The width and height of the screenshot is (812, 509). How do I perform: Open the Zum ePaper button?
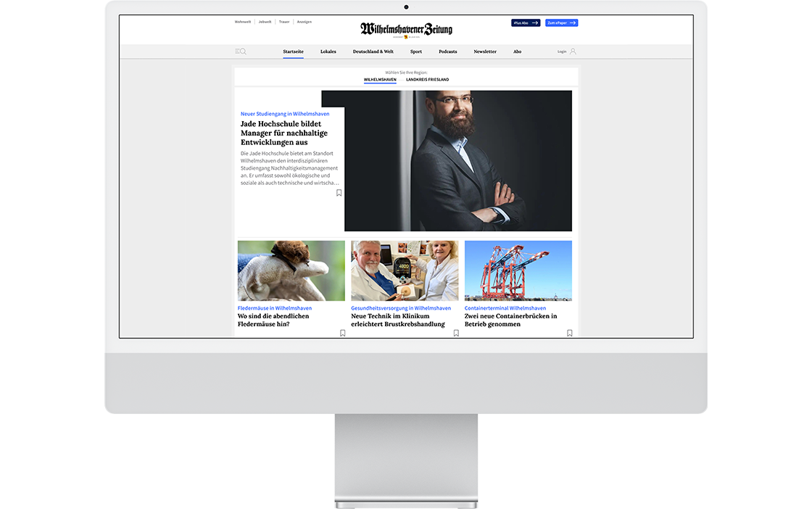561,22
